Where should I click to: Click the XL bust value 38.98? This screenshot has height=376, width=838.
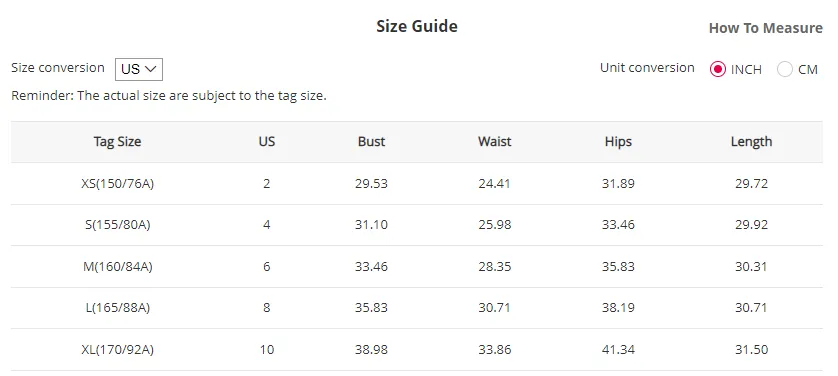pyautogui.click(x=371, y=350)
